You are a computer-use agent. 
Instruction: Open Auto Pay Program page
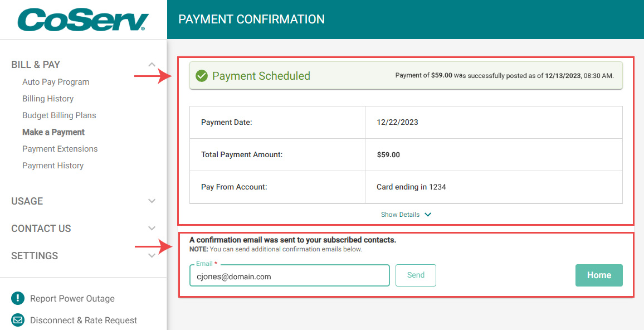[56, 82]
